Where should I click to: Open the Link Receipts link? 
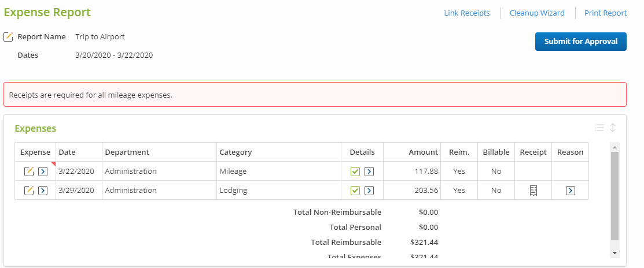[466, 13]
